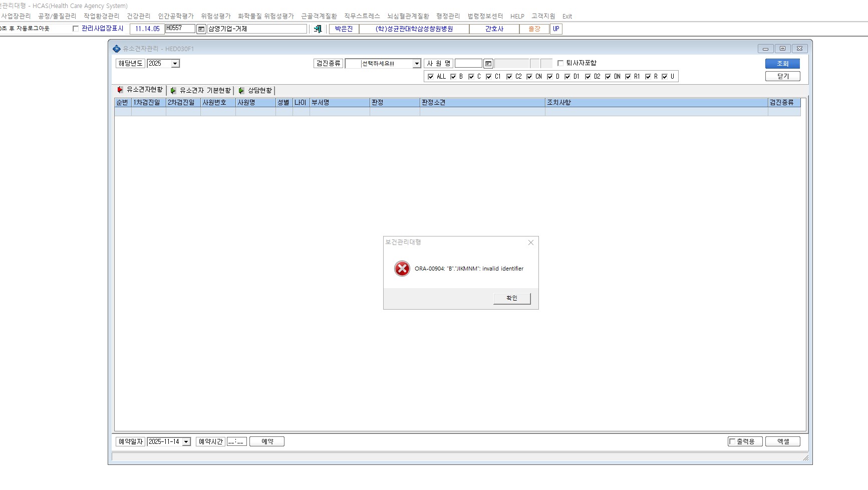Click the green flag icon on 상담현황 tab

pyautogui.click(x=241, y=91)
